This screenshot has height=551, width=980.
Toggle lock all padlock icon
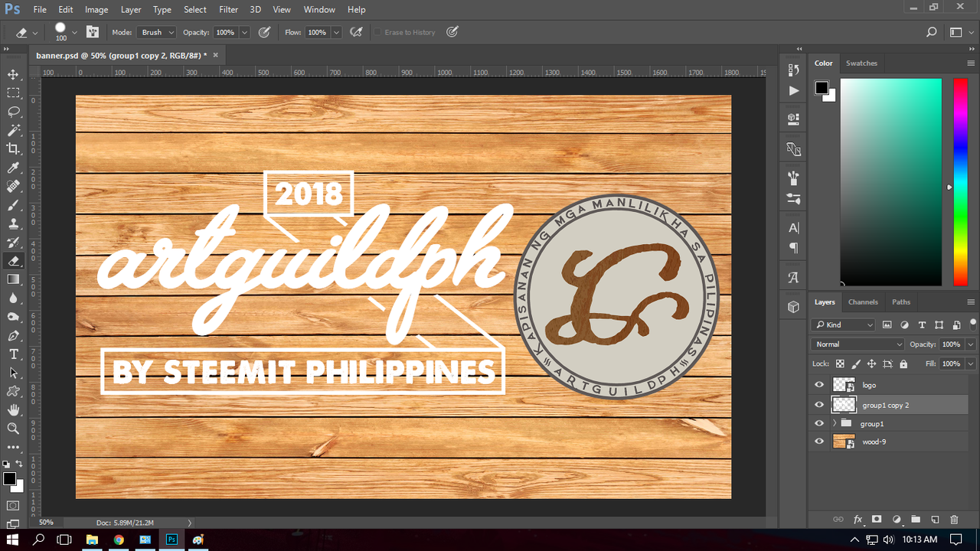903,364
